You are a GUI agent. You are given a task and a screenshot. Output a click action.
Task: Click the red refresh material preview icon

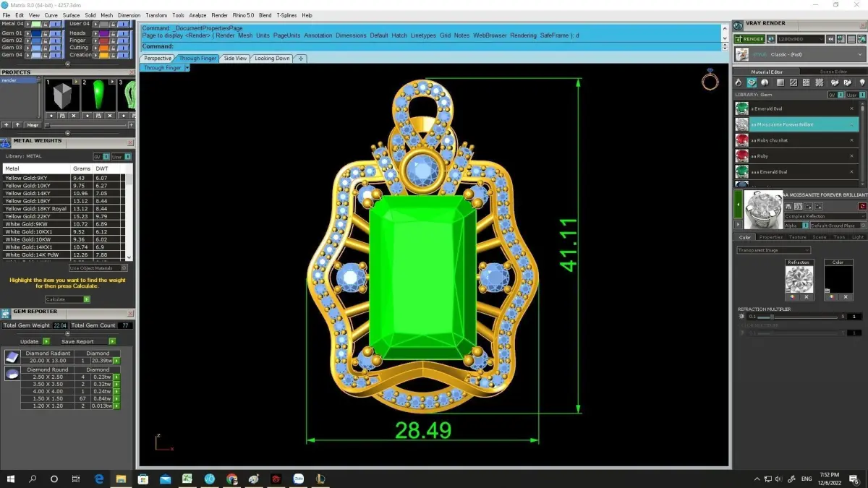(861, 207)
